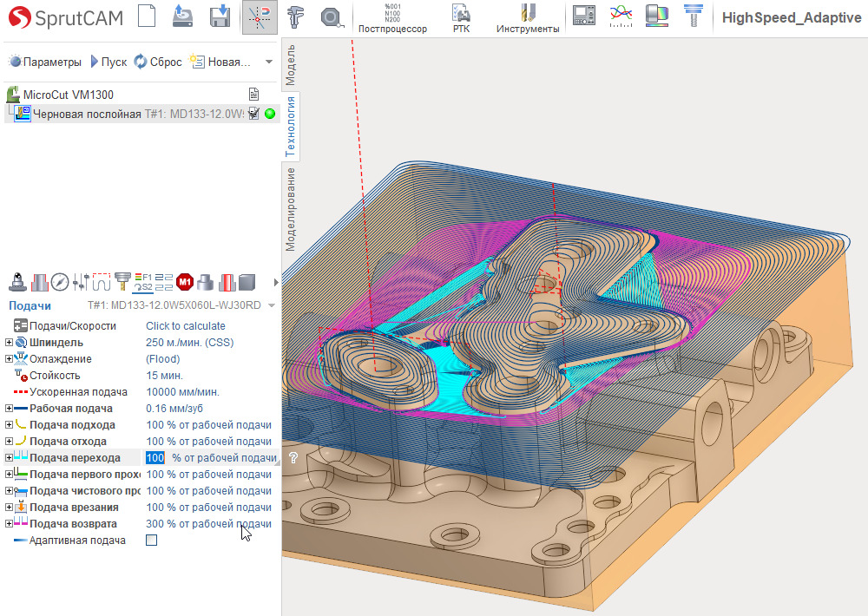
Task: Expand Подача отхода parameter group
Action: (x=9, y=441)
